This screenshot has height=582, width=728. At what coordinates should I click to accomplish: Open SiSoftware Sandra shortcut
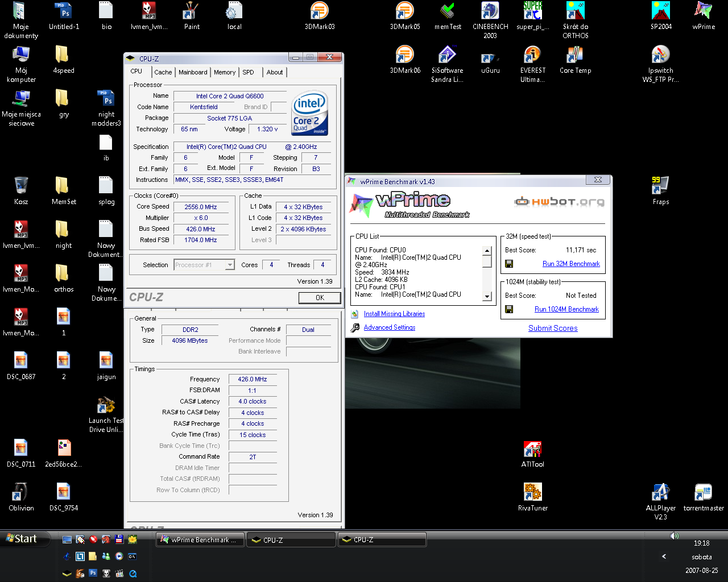tap(448, 64)
